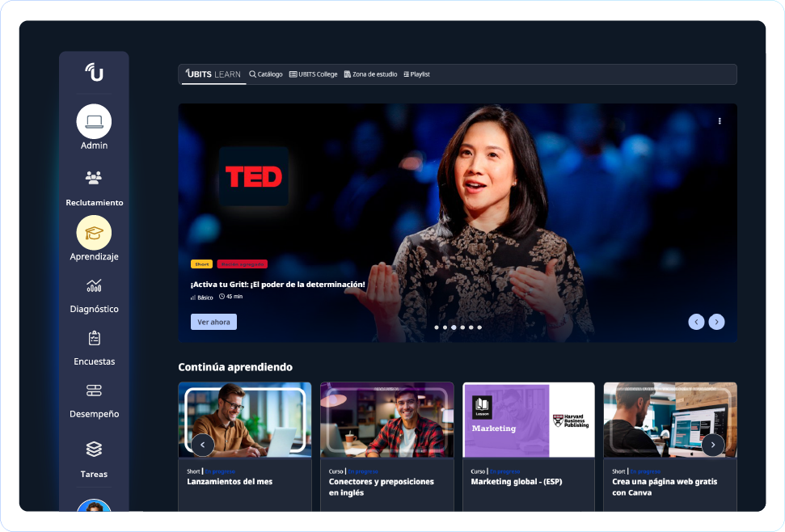Image resolution: width=785 pixels, height=532 pixels.
Task: Open the Reclutamiento people icon
Action: point(94,178)
